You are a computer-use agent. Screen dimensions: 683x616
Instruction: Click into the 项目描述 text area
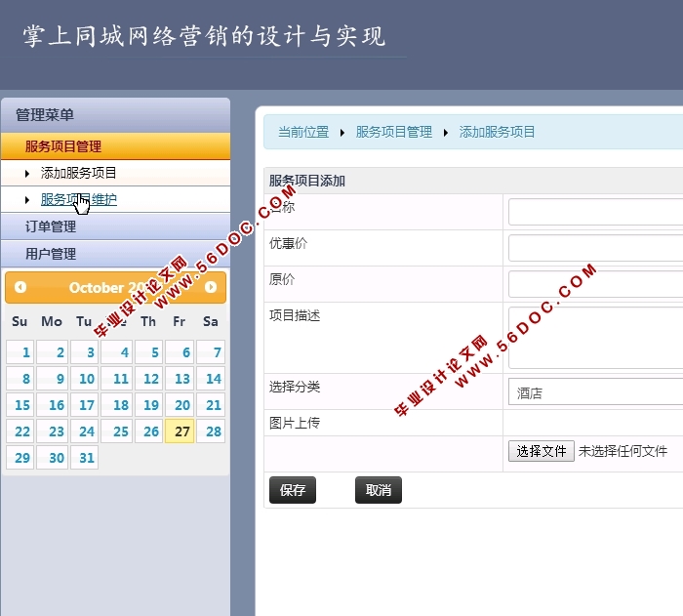(595, 338)
